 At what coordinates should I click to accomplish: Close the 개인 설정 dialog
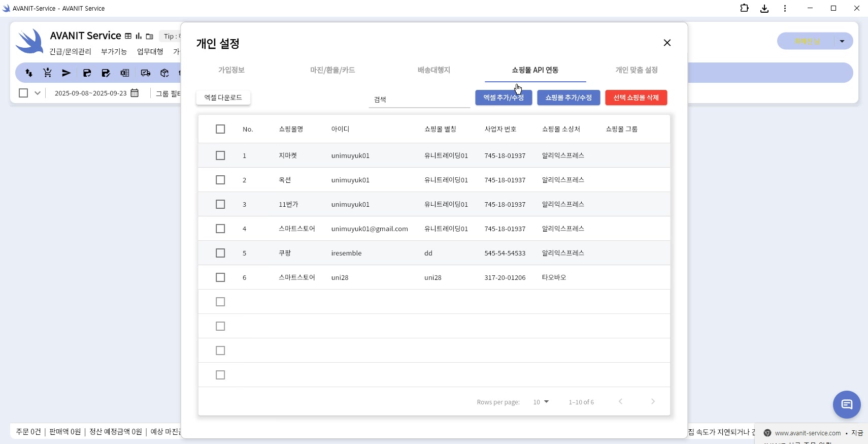coord(667,43)
